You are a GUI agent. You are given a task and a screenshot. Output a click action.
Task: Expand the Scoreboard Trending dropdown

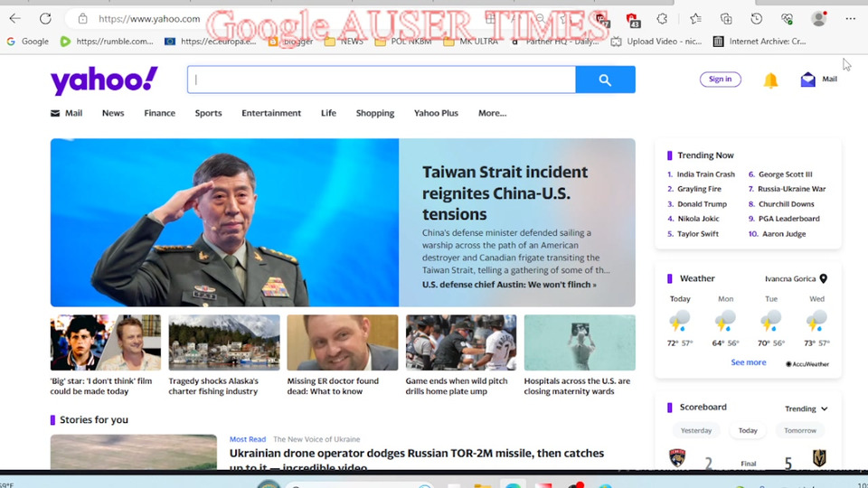pyautogui.click(x=806, y=408)
